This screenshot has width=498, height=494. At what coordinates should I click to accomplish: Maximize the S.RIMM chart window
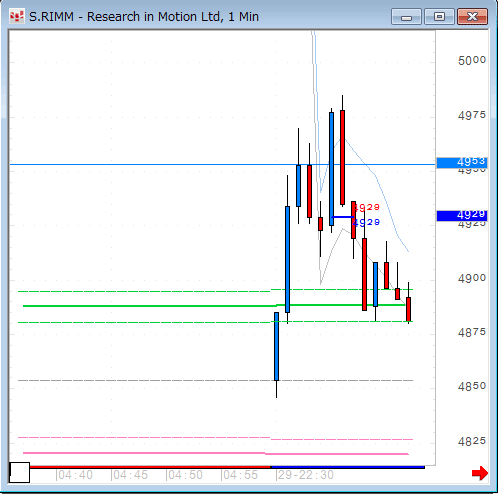click(x=439, y=17)
